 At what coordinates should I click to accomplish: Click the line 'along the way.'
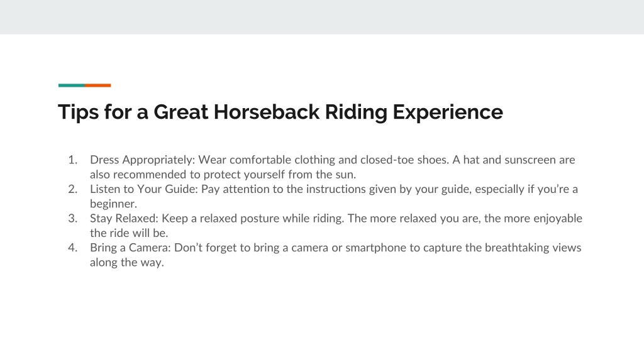click(127, 262)
